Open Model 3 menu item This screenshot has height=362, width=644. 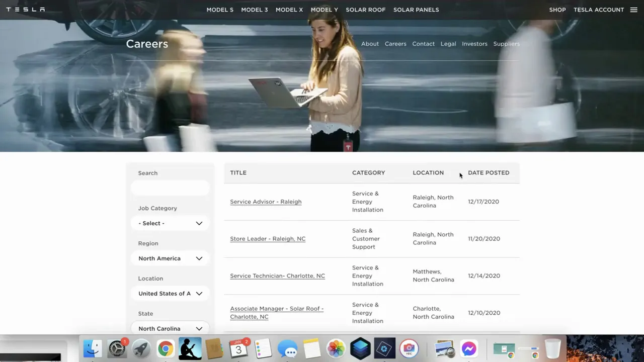click(255, 10)
